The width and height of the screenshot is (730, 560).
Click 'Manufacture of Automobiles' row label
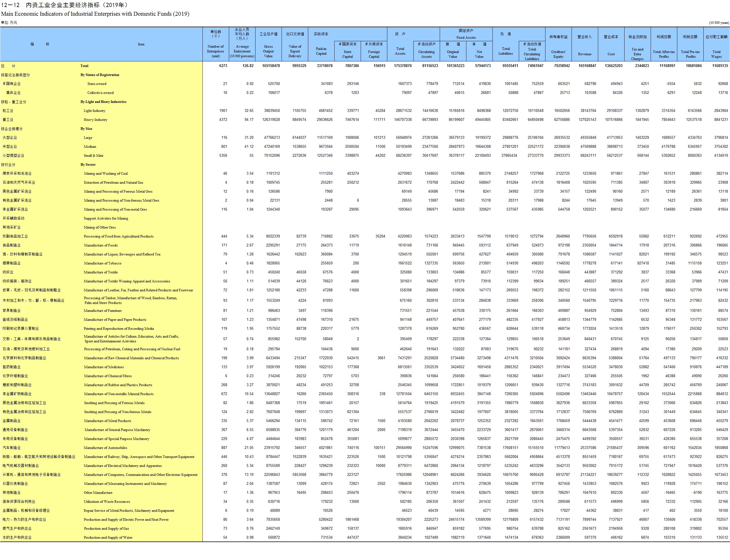coord(105,448)
